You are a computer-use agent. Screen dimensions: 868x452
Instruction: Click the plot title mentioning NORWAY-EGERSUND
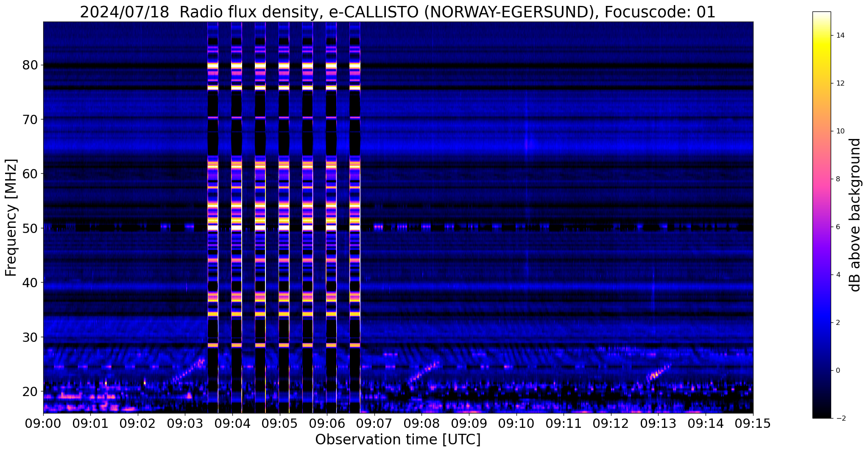click(398, 12)
